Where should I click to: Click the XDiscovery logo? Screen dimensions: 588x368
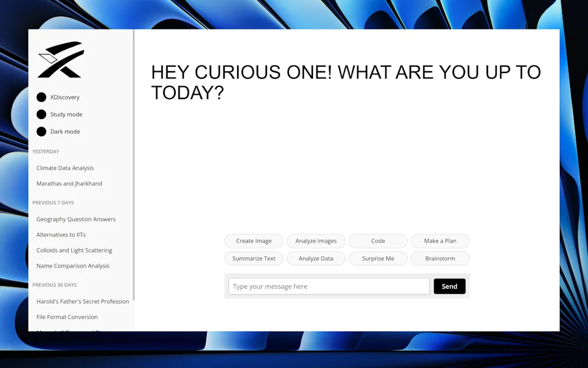tap(60, 59)
